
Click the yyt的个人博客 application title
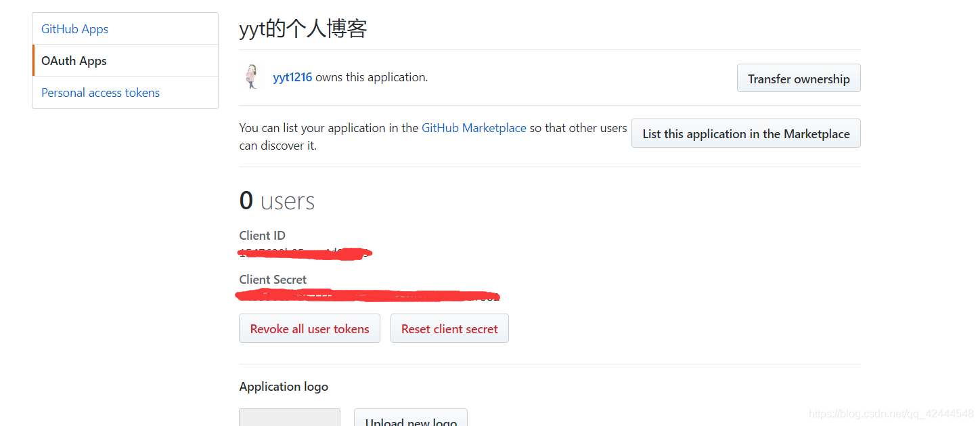point(303,29)
